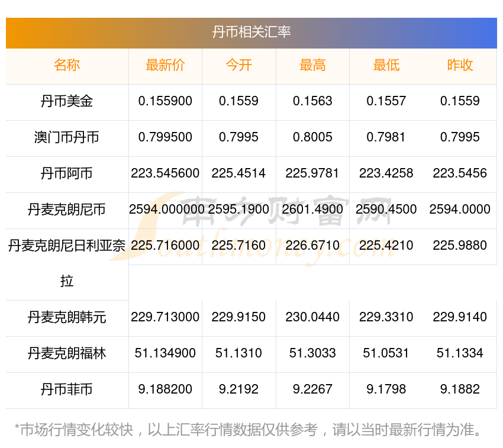Click the 丹币相关汇率 table title banner
The width and height of the screenshot is (503, 448).
click(251, 32)
